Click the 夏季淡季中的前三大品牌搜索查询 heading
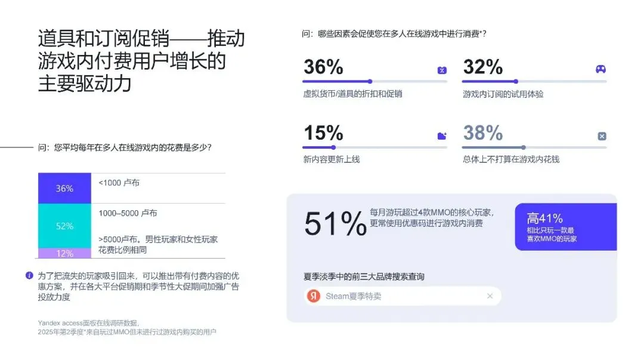The image size is (644, 363). pos(364,276)
